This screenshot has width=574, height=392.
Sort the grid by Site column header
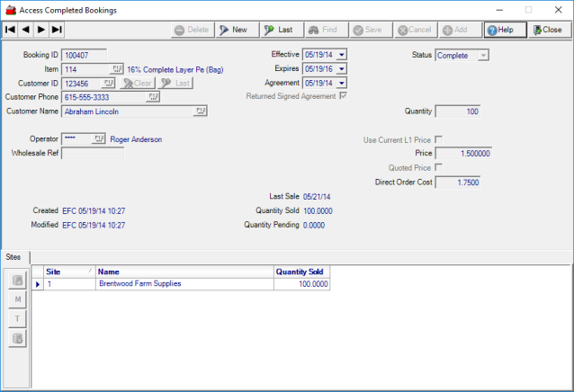(x=67, y=271)
